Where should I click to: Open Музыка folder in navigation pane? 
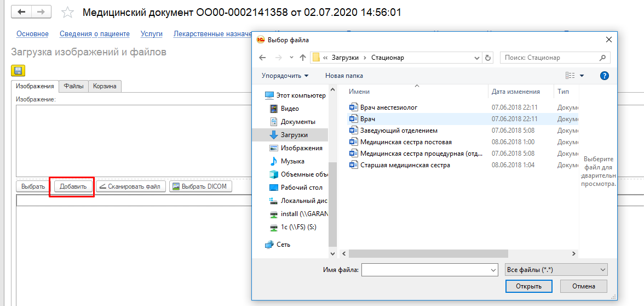292,161
